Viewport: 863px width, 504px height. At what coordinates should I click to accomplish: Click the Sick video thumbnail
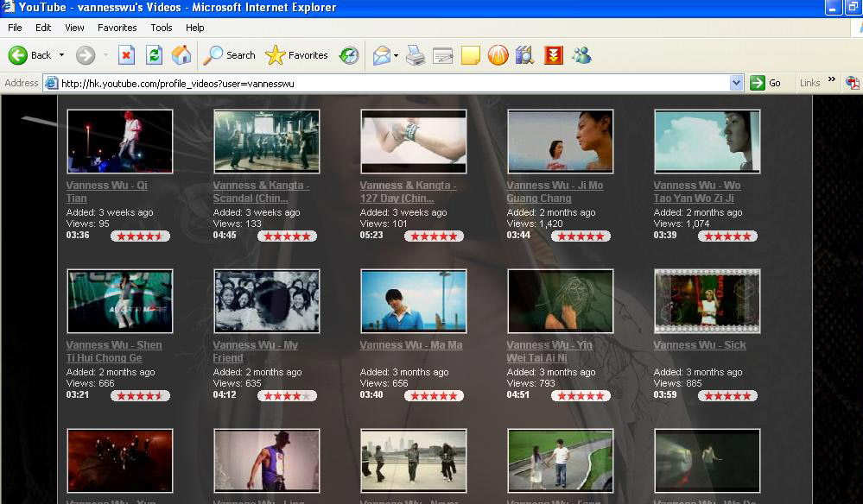pos(708,301)
